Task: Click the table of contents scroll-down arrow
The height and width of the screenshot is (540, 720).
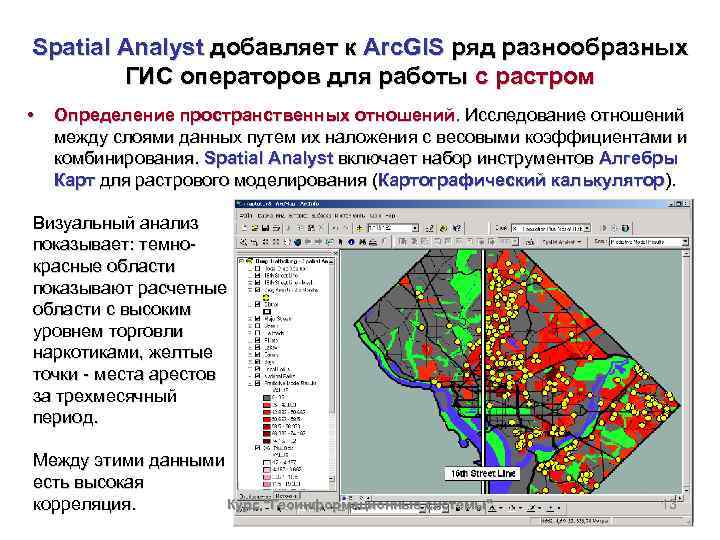Action: click(x=332, y=478)
